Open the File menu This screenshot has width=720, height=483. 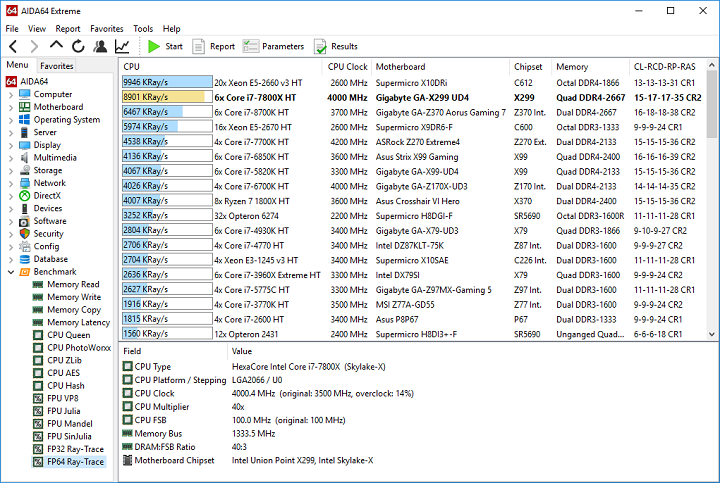point(12,28)
